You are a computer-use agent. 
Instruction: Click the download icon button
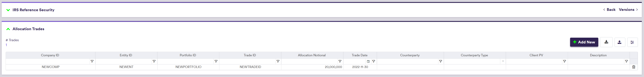pos(606,42)
